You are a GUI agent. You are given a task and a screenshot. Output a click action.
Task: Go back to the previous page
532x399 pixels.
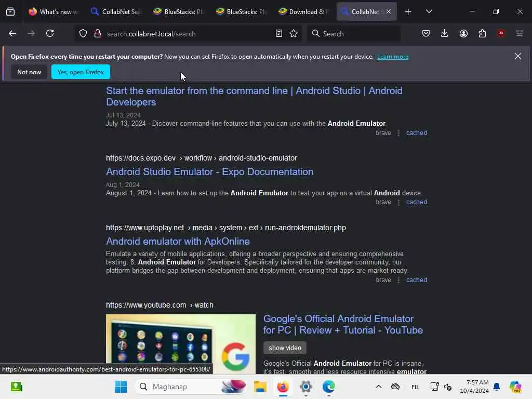12,33
